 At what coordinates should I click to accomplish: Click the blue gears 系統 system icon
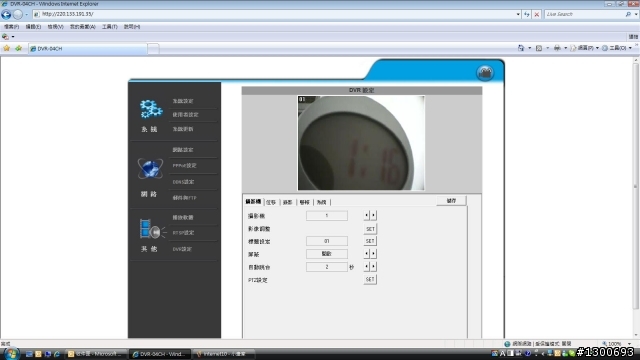pyautogui.click(x=151, y=109)
